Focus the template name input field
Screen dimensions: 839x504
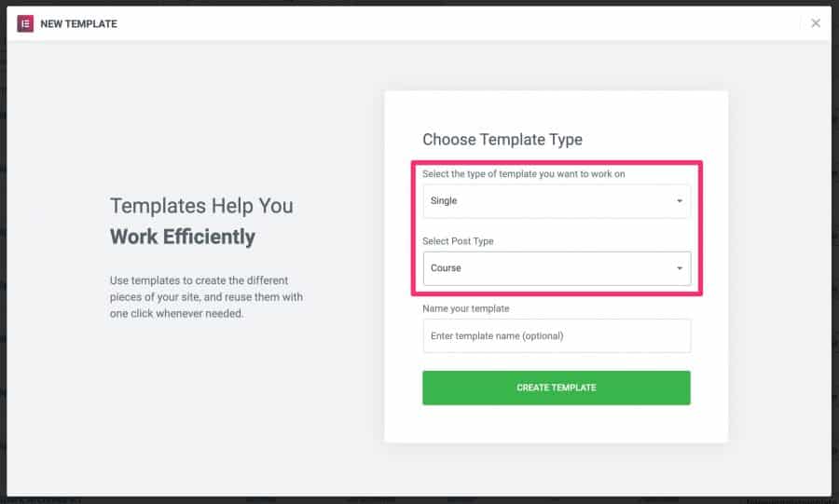556,335
